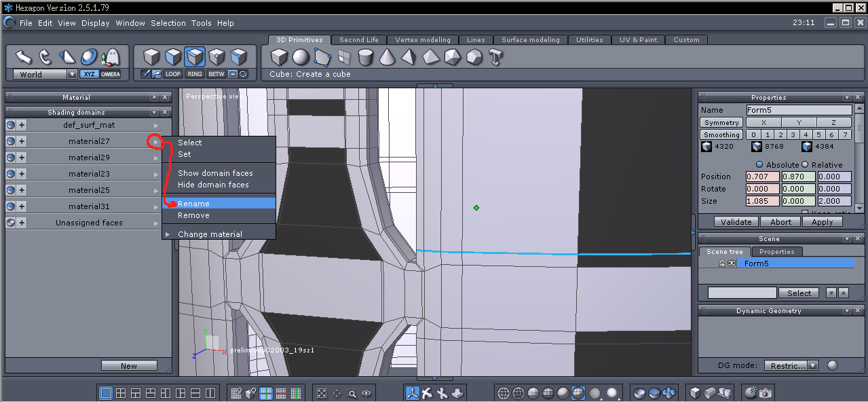Click the RING selection button

coord(195,74)
